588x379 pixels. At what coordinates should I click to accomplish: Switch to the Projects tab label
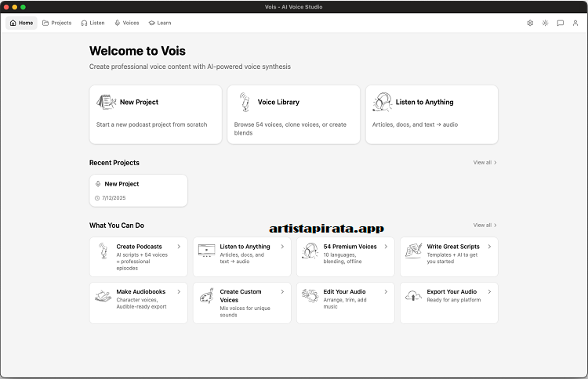point(61,23)
